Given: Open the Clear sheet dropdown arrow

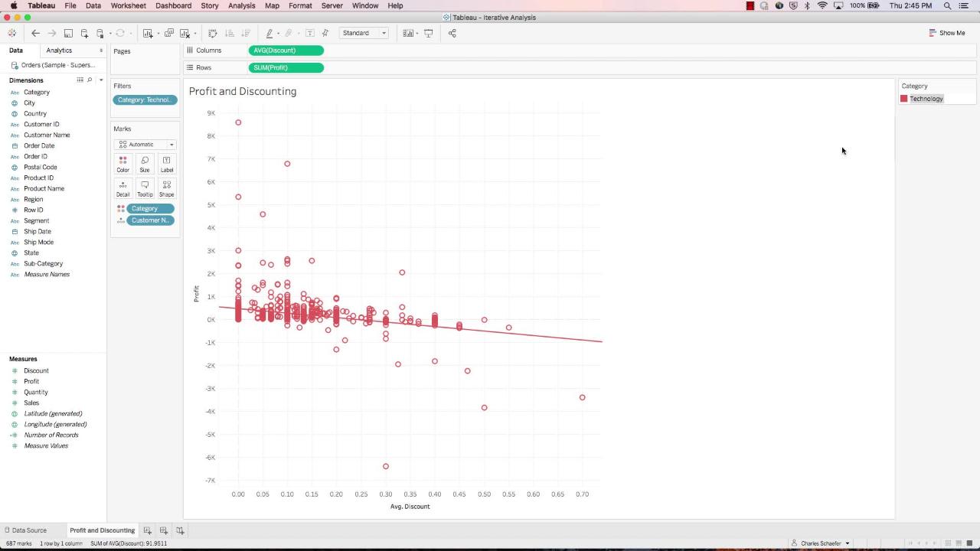Looking at the screenshot, I should pos(194,34).
